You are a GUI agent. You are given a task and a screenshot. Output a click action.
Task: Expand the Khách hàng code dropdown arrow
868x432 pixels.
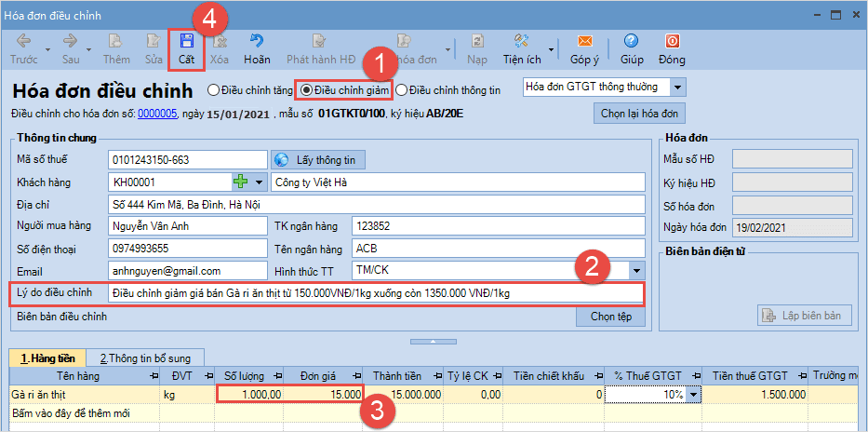(258, 182)
